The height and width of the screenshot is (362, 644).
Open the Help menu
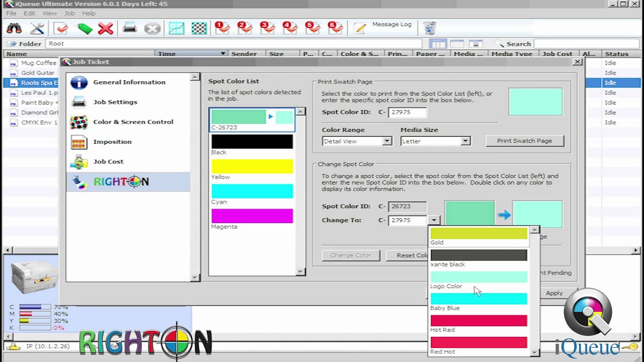point(89,13)
